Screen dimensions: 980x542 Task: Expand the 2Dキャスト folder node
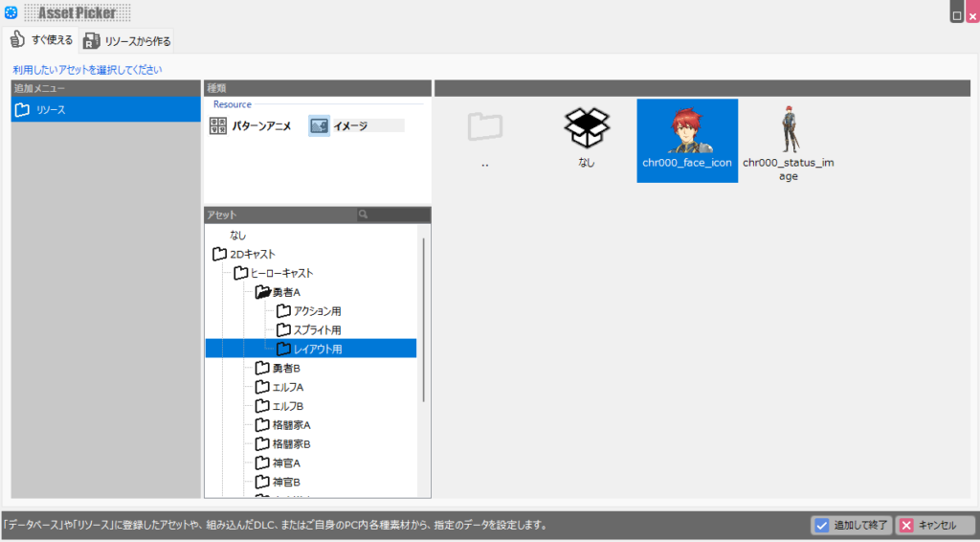click(220, 254)
